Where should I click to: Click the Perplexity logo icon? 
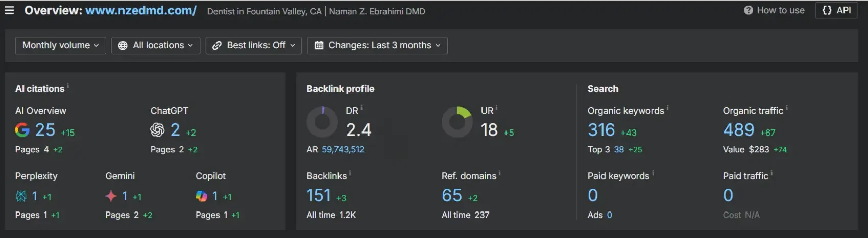click(21, 196)
